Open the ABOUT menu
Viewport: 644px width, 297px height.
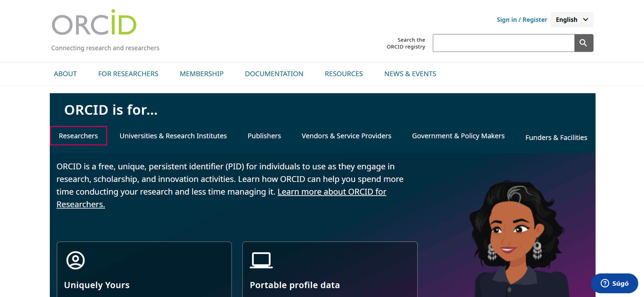pyautogui.click(x=65, y=74)
